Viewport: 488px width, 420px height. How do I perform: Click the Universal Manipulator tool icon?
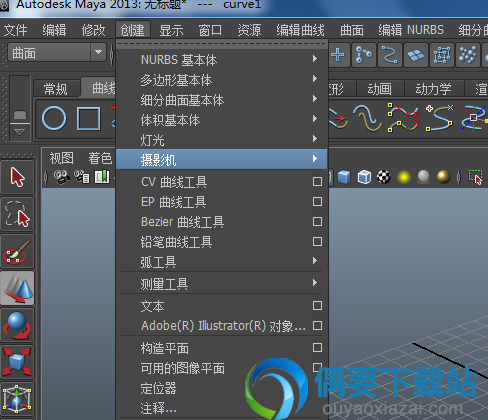point(17,398)
